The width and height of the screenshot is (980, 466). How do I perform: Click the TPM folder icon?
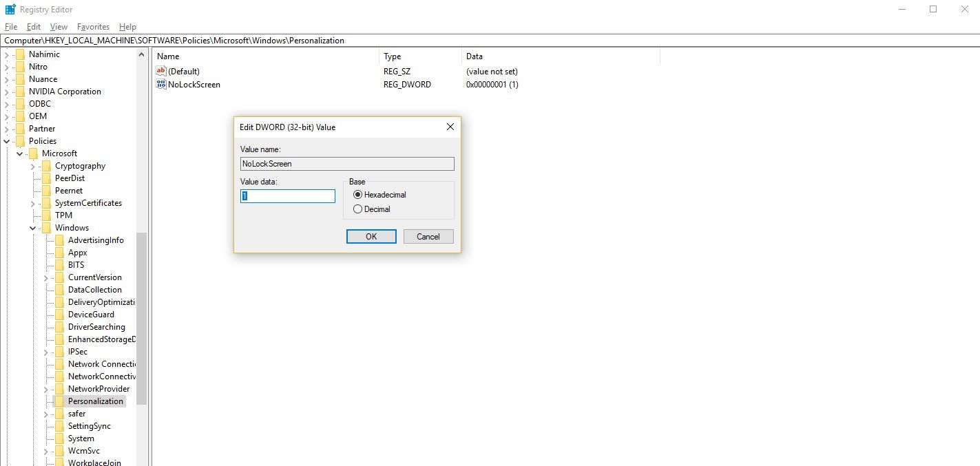tap(46, 215)
